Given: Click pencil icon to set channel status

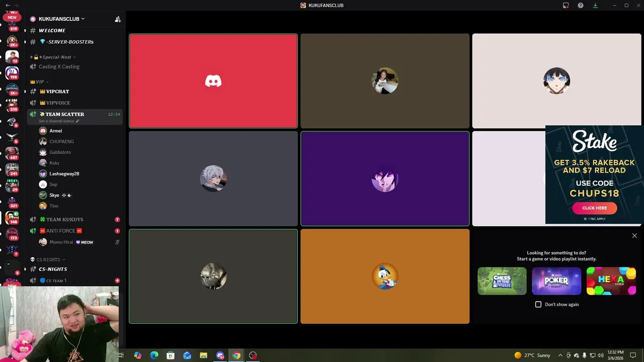Looking at the screenshot, I should (x=77, y=121).
